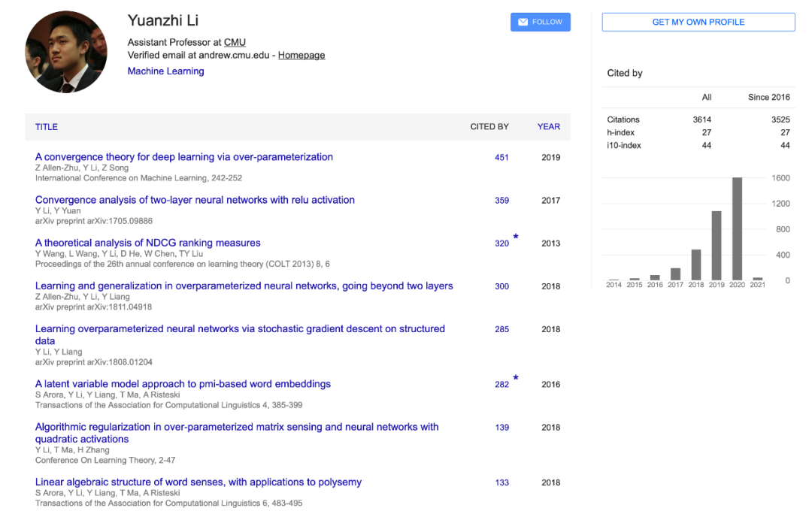Open the pmi-based word embeddings paper

(x=183, y=384)
